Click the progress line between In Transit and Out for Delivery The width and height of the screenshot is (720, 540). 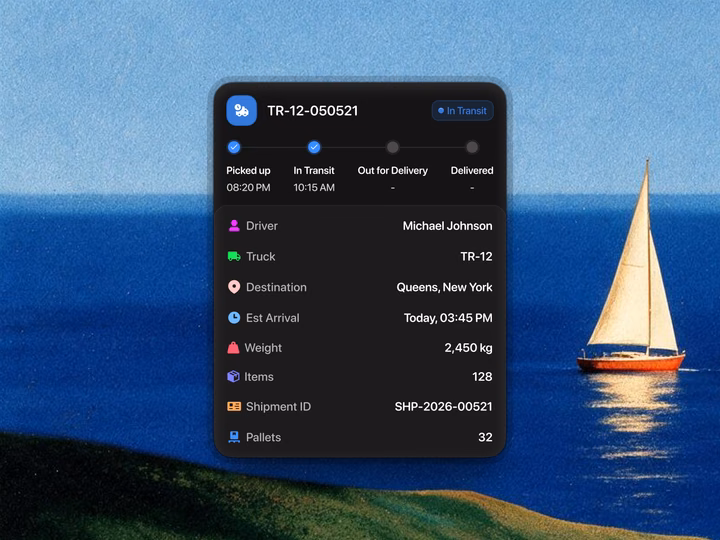[354, 147]
